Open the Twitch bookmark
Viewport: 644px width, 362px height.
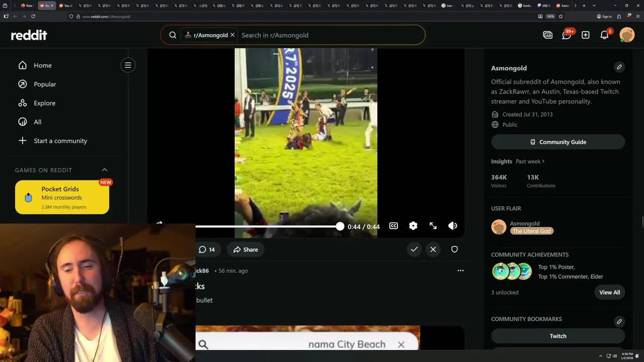click(x=558, y=336)
